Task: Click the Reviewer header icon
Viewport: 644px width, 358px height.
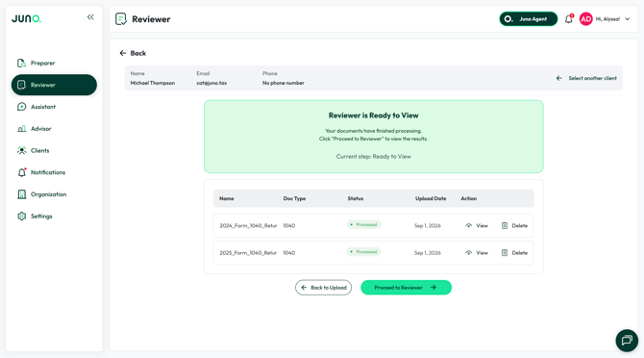Action: (121, 19)
